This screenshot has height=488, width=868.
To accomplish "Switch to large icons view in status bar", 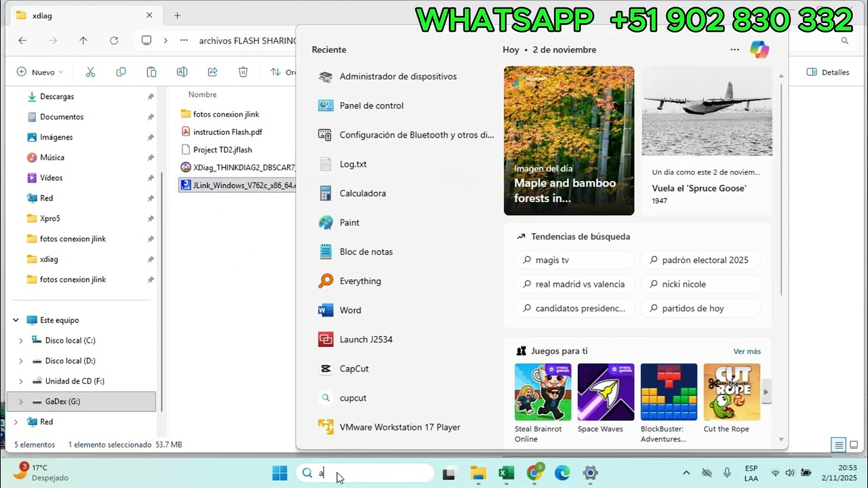I will click(852, 445).
